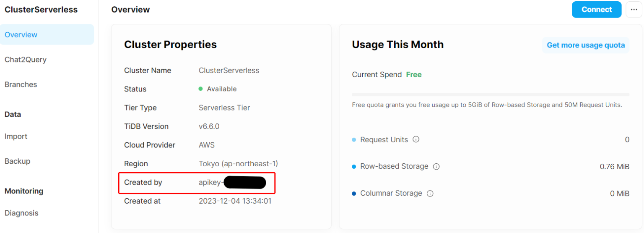
Task: Go to Chat2Query in sidebar
Action: [x=26, y=60]
